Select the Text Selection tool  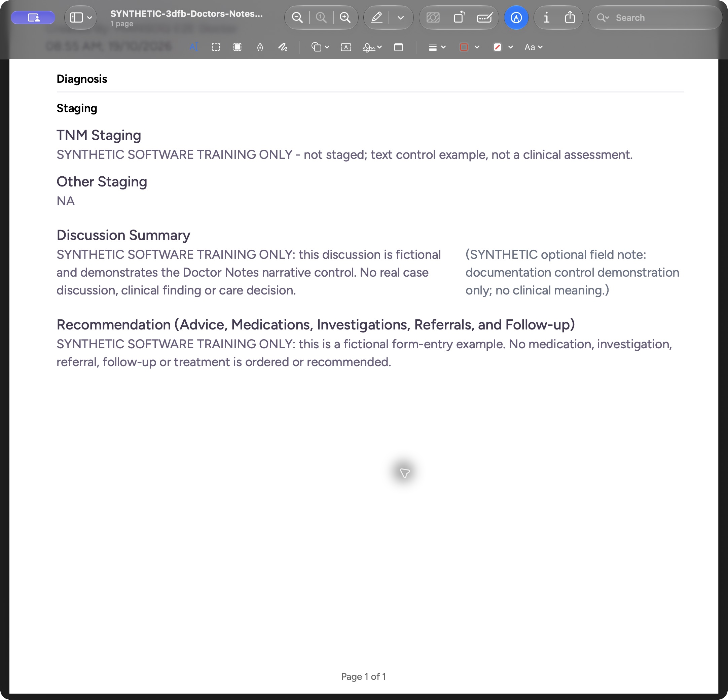pyautogui.click(x=193, y=47)
